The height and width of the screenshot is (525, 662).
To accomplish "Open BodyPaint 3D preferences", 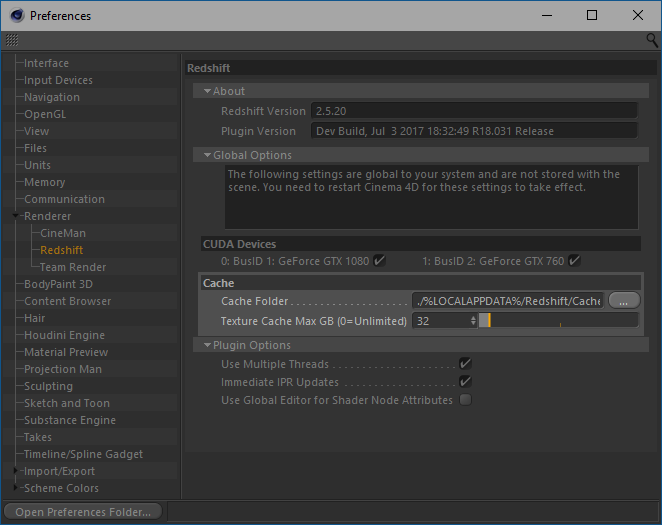I will click(58, 284).
